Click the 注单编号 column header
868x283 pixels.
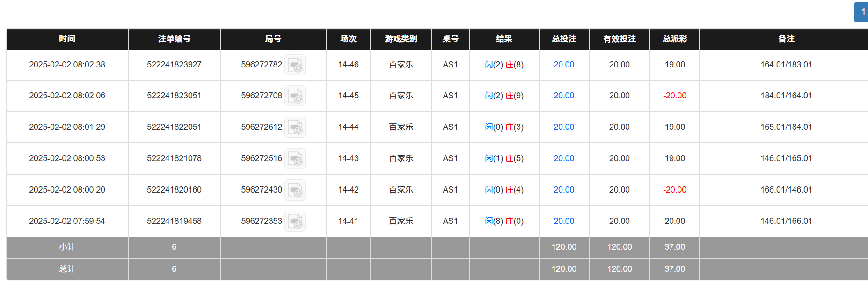pos(174,39)
